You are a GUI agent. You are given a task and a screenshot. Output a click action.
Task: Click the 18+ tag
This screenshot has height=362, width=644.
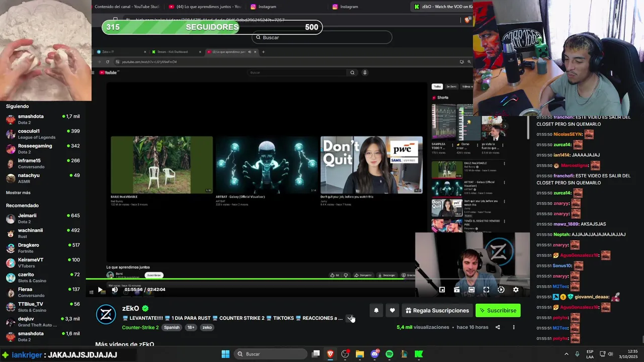[x=191, y=327]
